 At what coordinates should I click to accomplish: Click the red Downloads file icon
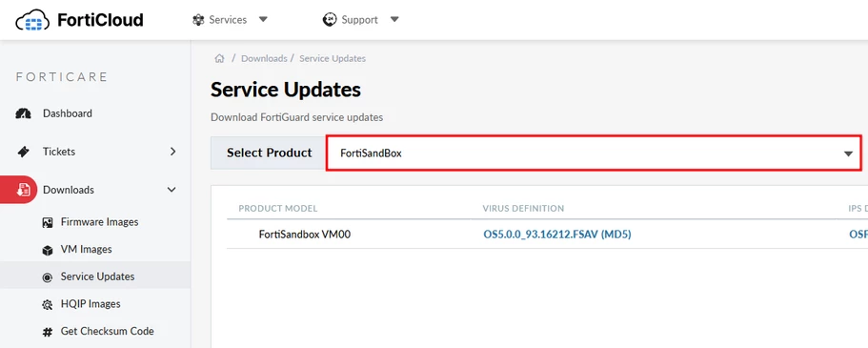point(23,190)
